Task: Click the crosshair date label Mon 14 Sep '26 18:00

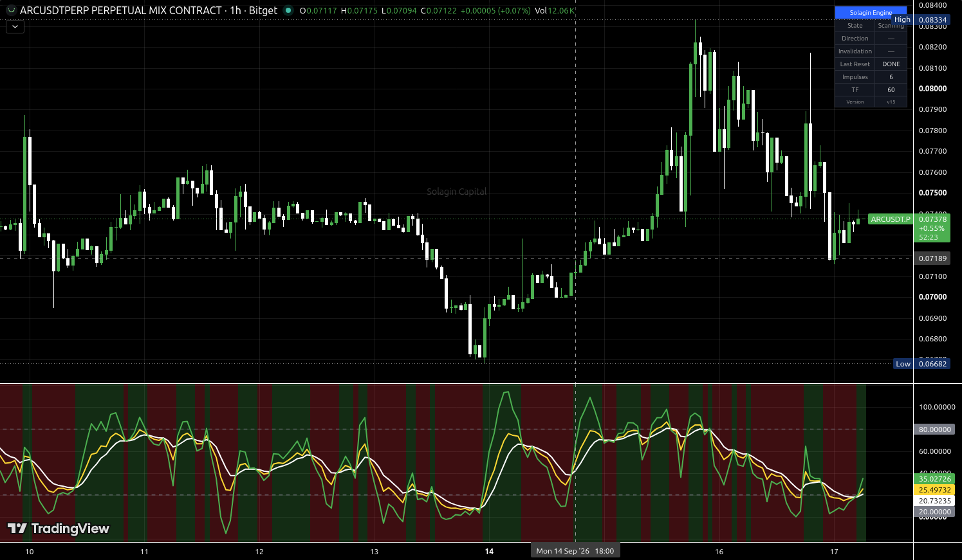Action: (575, 551)
